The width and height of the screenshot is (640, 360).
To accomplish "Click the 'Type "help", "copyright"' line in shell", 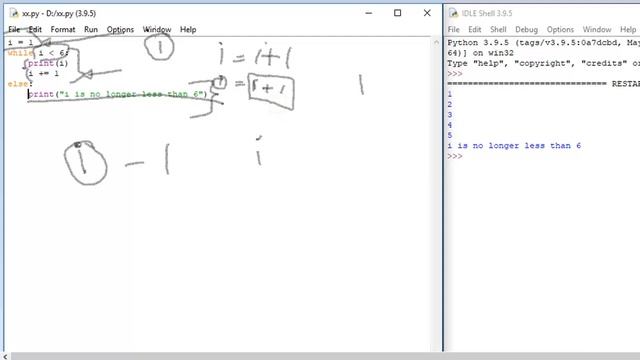I will coord(543,63).
